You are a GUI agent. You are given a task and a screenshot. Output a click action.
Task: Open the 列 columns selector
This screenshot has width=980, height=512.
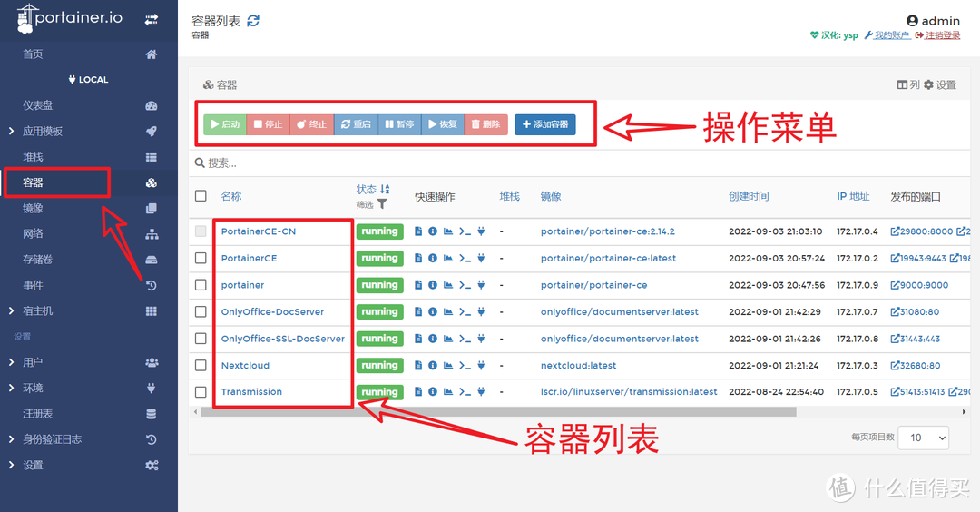coord(908,84)
